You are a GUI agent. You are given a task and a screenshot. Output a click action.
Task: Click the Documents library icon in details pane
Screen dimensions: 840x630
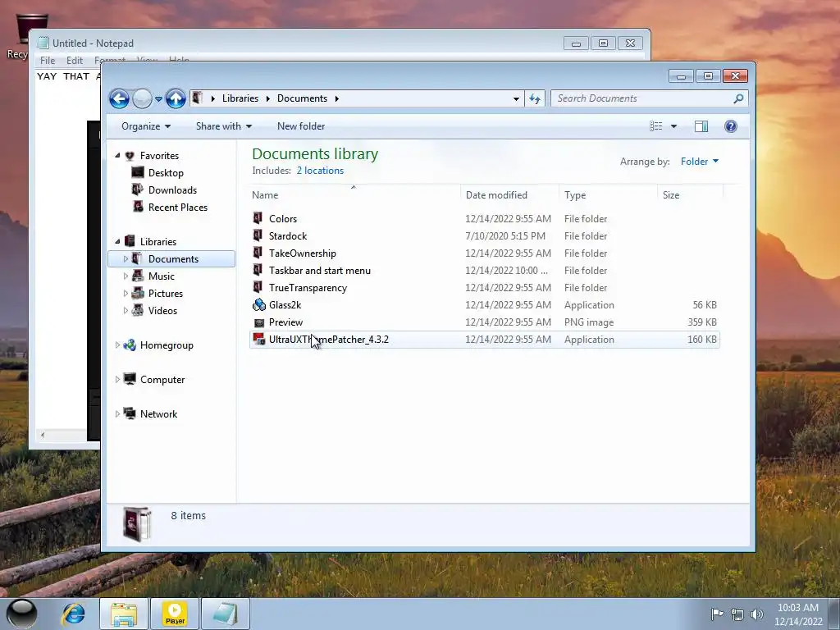tap(138, 524)
